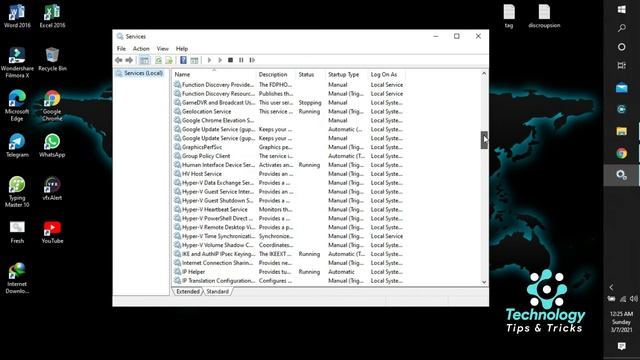Select Hyper-V Time Synchronization service
The height and width of the screenshot is (360, 640).
point(289,236)
